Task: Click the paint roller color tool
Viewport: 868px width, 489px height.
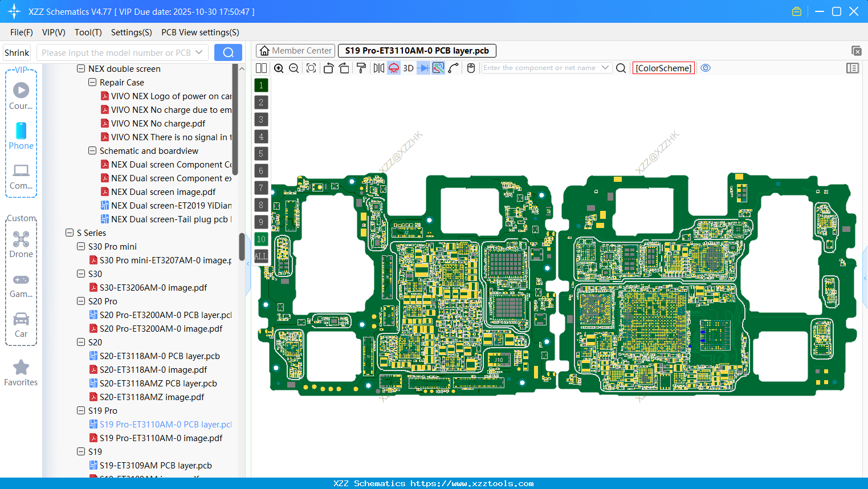Action: coord(361,68)
